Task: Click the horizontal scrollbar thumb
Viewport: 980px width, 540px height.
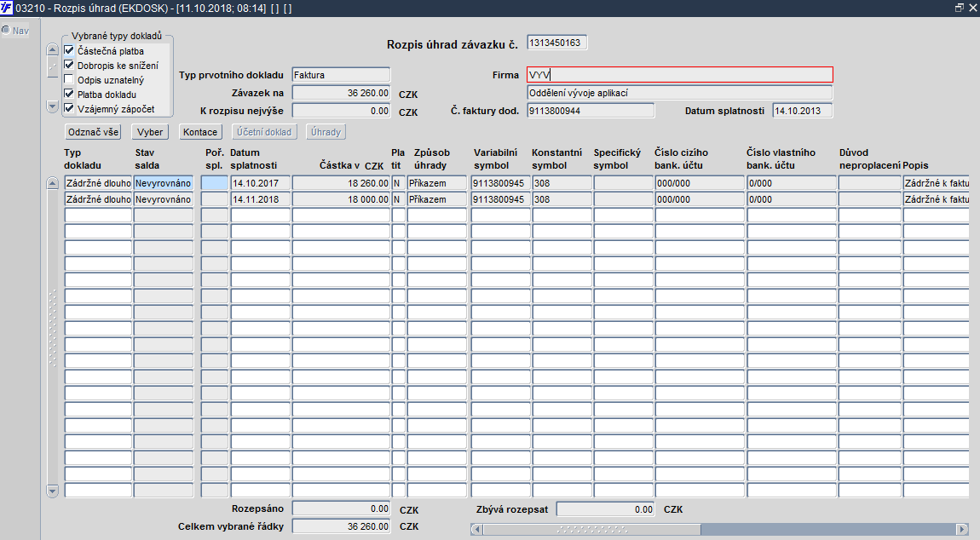Action: click(592, 529)
